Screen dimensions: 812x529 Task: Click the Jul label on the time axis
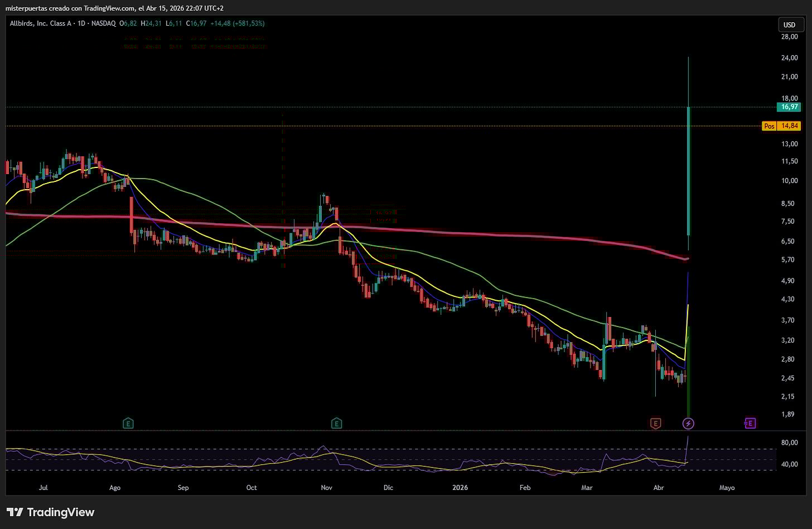[x=43, y=488]
